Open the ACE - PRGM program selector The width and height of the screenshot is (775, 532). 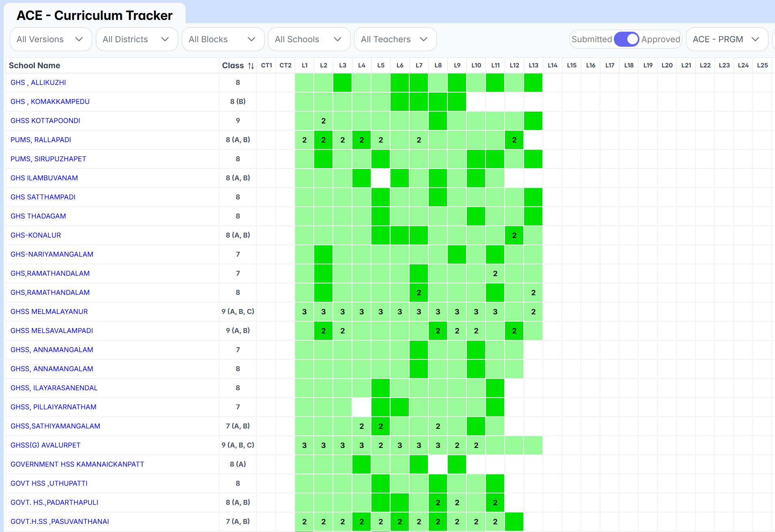tap(726, 39)
